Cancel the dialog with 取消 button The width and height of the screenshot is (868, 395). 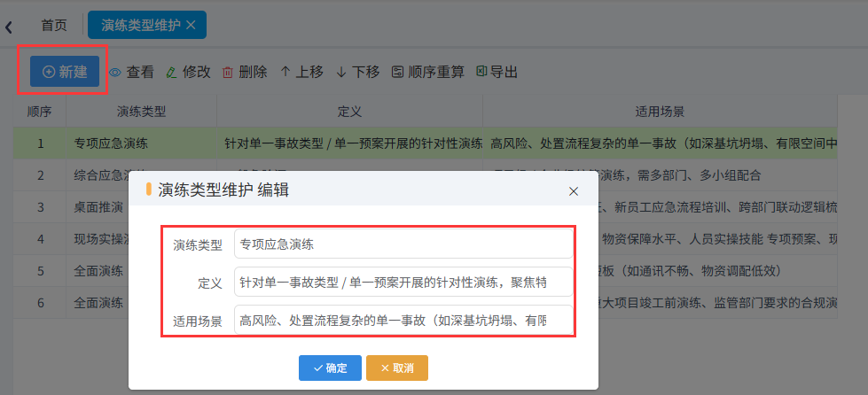click(x=397, y=368)
